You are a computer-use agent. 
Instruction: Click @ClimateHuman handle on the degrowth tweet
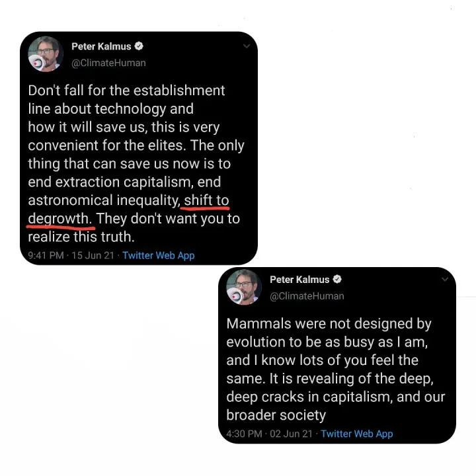click(x=108, y=63)
